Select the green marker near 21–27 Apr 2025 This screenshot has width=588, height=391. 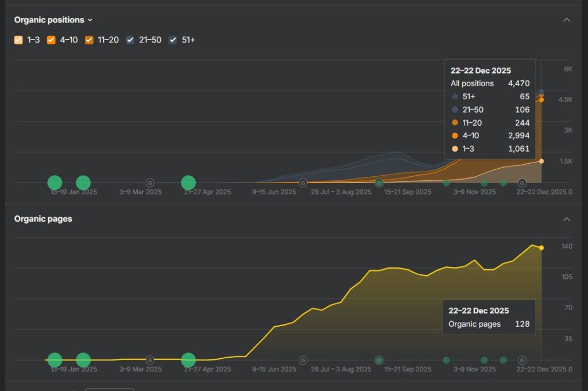[x=188, y=183]
